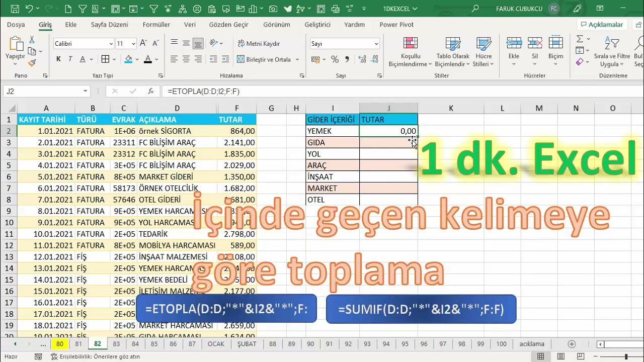This screenshot has width=644, height=362.
Task: Cut selection with the scissors icon
Action: (x=32, y=40)
